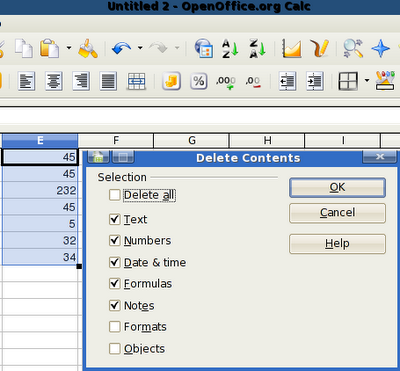This screenshot has width=400, height=371.
Task: Open the Redo history dropdown arrow
Action: pyautogui.click(x=177, y=48)
